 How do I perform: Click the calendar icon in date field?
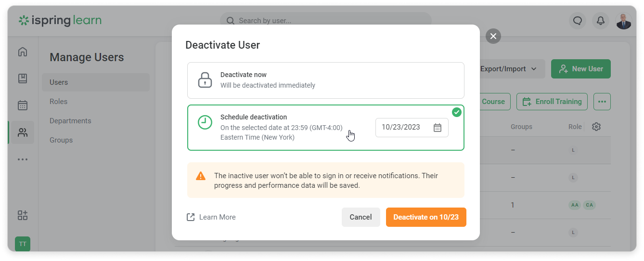pos(438,128)
